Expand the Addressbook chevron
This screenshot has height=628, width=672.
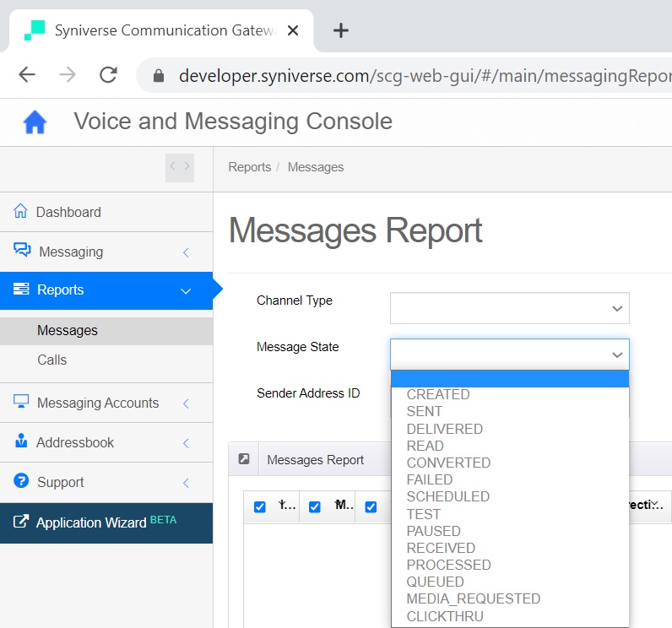coord(186,443)
